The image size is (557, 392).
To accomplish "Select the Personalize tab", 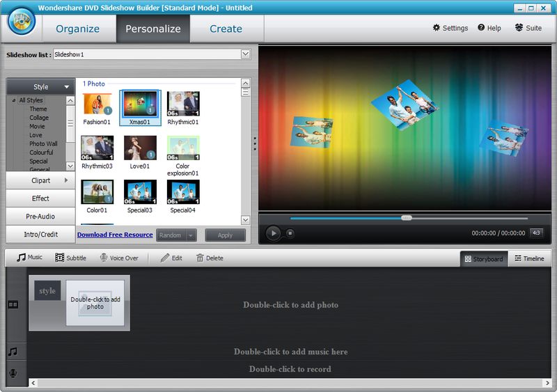I will click(x=153, y=29).
